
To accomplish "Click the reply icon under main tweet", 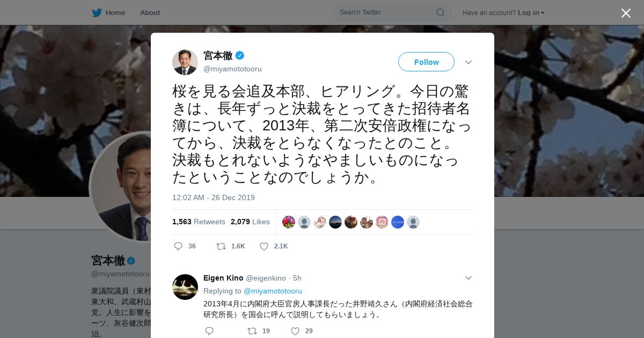I will click(x=178, y=246).
